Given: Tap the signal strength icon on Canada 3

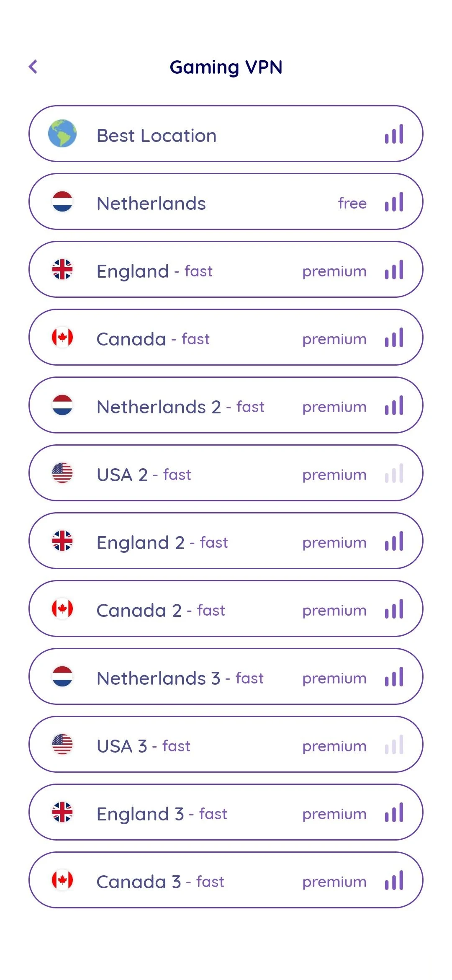Looking at the screenshot, I should pyautogui.click(x=394, y=880).
